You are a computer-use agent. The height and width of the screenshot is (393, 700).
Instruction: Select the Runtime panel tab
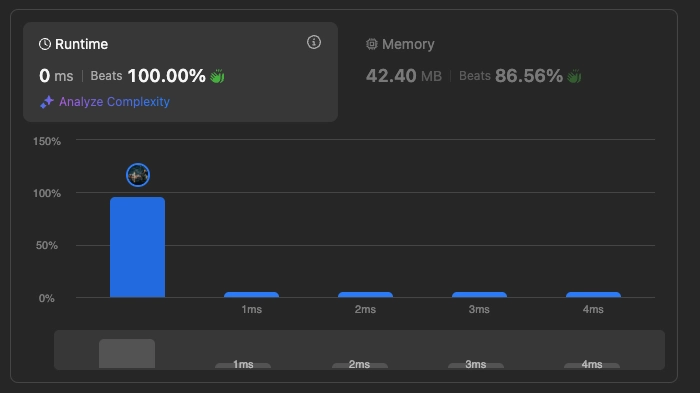180,72
